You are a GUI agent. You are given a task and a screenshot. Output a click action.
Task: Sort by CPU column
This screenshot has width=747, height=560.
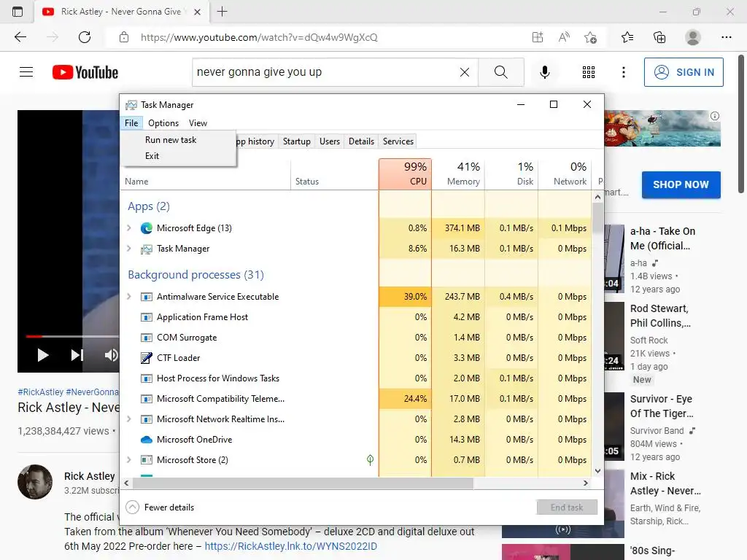pos(405,174)
